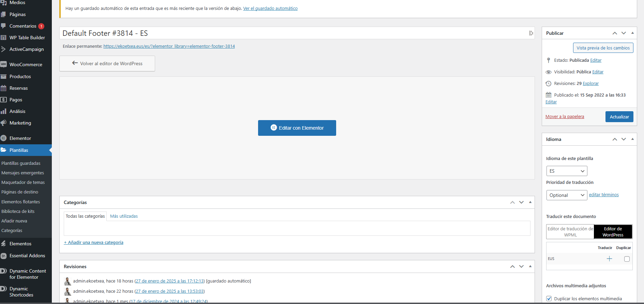The height and width of the screenshot is (304, 644).
Task: Click the ActiveCampaign arrow icon
Action: [3, 49]
